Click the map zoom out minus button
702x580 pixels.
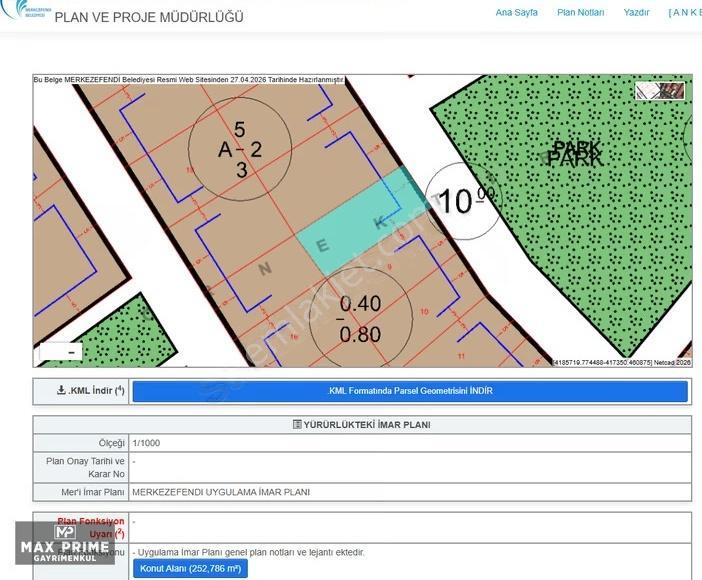71,352
